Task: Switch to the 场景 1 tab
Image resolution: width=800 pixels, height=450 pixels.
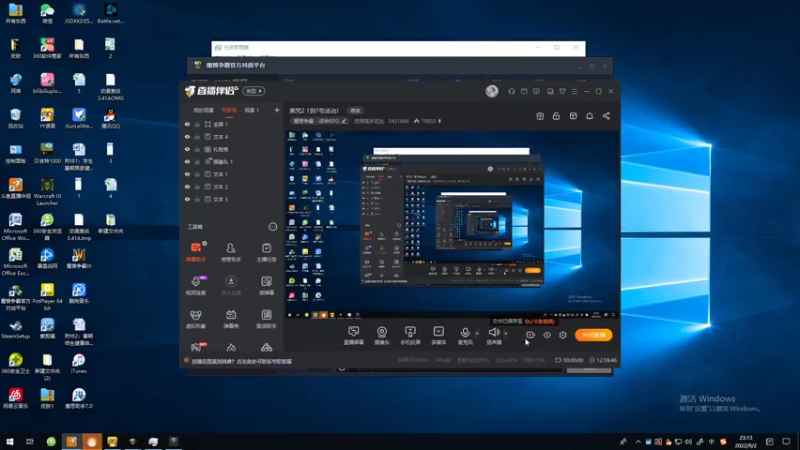Action: tap(252, 110)
